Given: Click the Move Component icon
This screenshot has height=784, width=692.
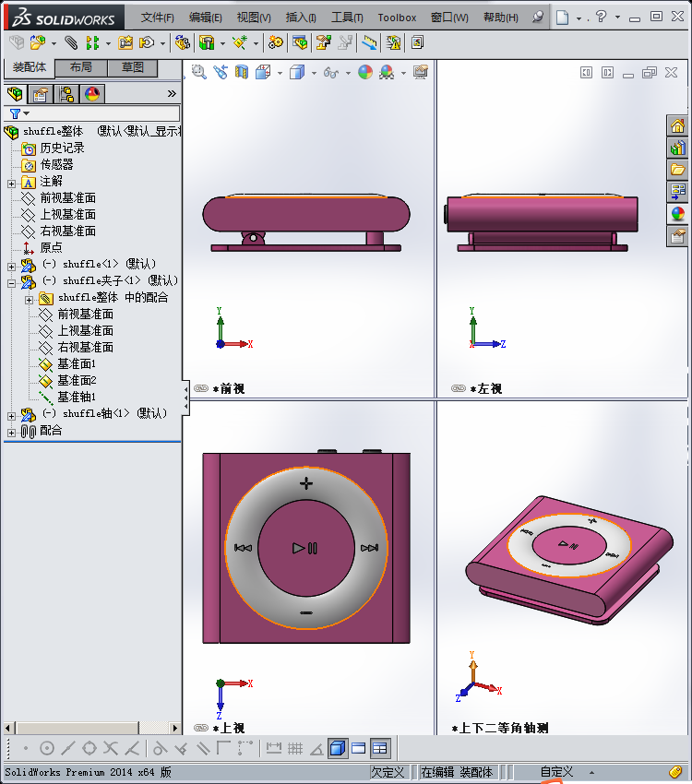Looking at the screenshot, I should pos(147,43).
